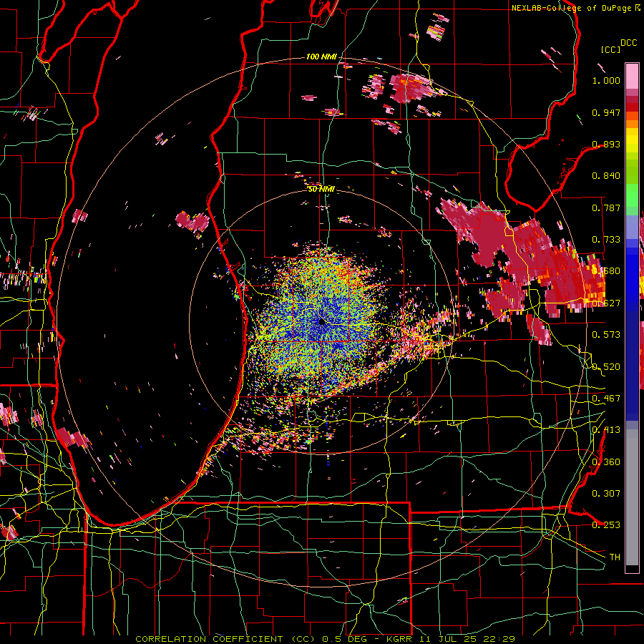Select the 0.520 legend value
The image size is (644, 644).
pyautogui.click(x=606, y=367)
